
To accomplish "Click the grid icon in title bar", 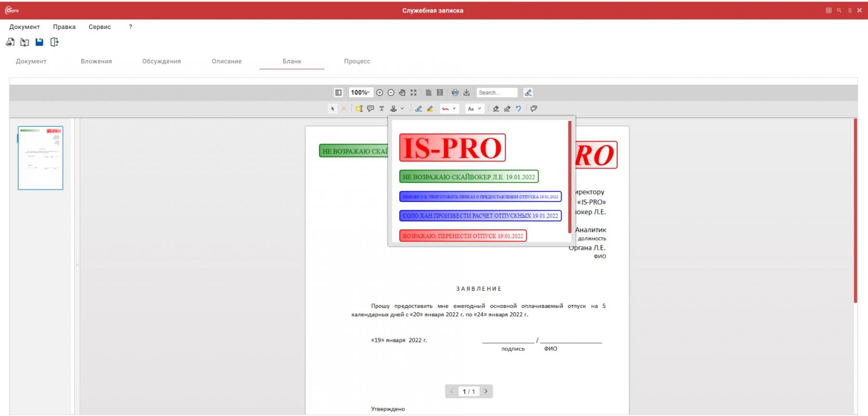I will click(829, 10).
